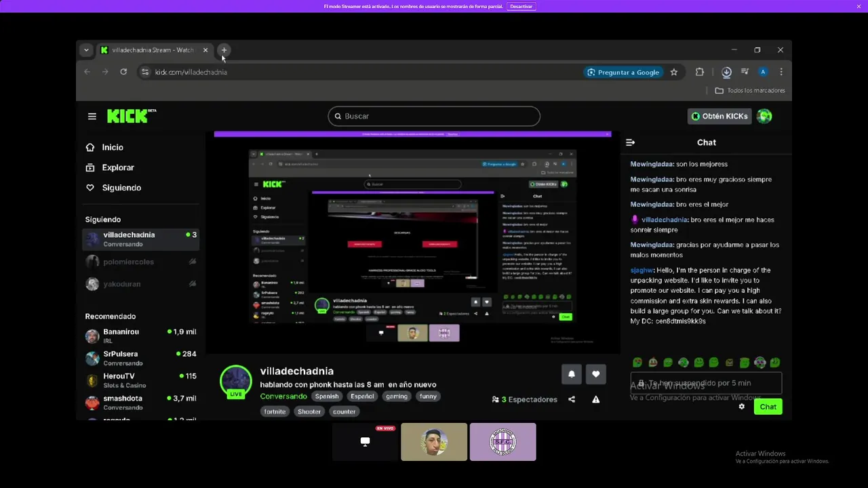
Task: Open Todos los marcadores folder
Action: click(x=750, y=90)
